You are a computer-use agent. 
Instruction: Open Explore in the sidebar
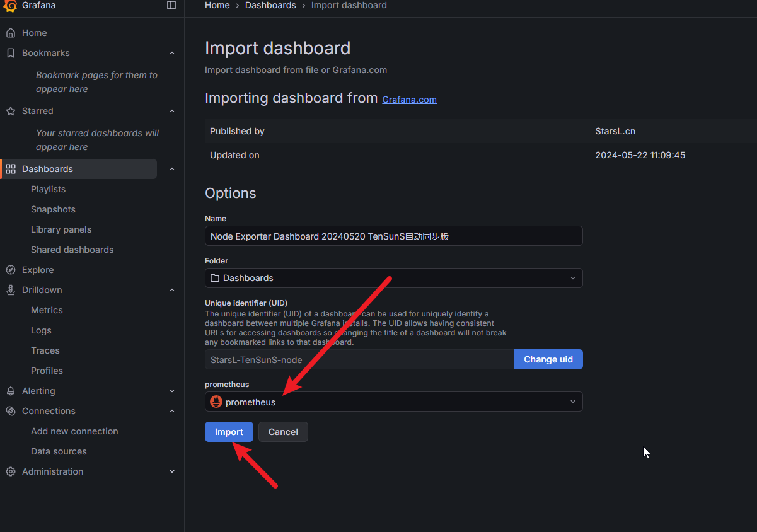pos(38,270)
